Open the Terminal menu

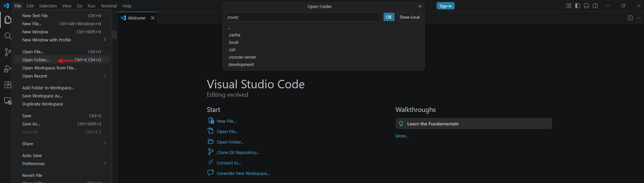(109, 6)
